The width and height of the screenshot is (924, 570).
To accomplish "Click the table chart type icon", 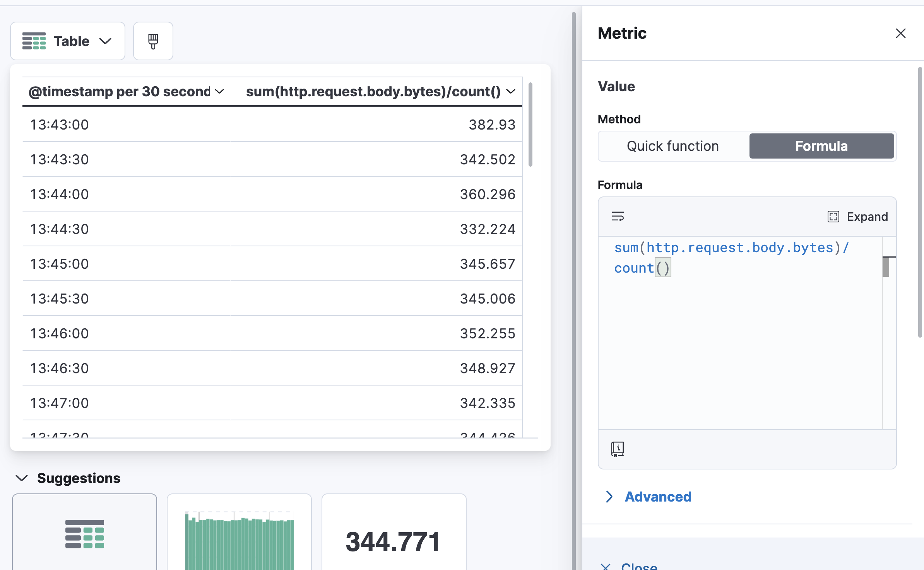I will [x=34, y=41].
